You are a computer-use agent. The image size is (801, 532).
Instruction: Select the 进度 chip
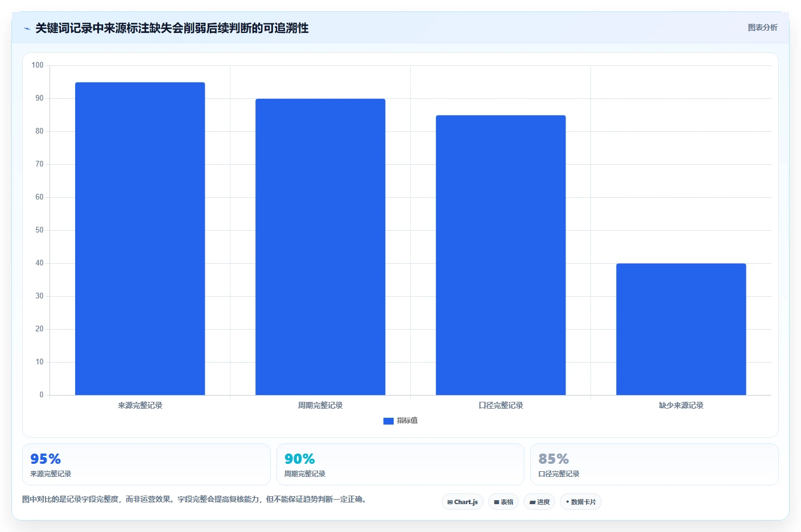539,502
